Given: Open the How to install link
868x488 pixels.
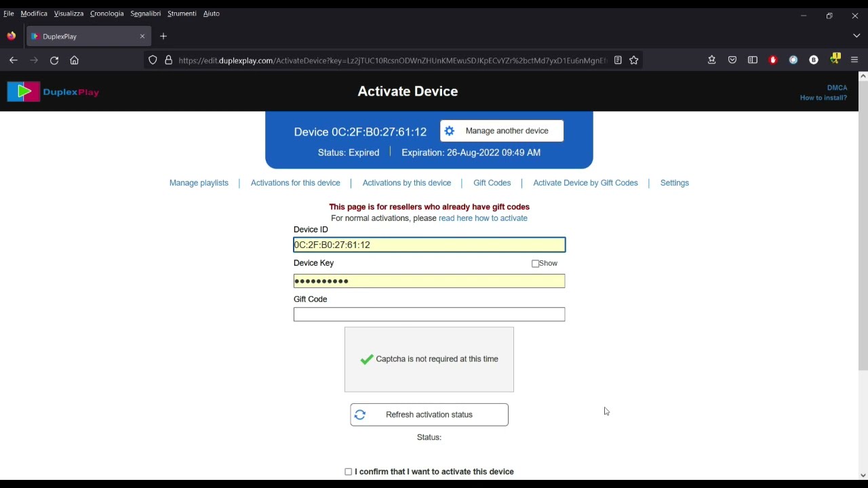Looking at the screenshot, I should pyautogui.click(x=823, y=98).
